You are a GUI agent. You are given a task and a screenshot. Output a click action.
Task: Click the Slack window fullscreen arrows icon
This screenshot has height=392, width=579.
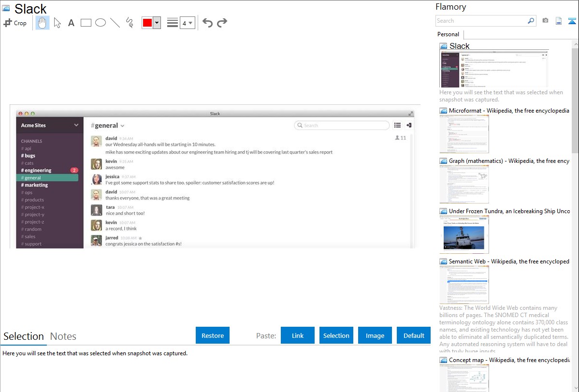click(x=410, y=114)
